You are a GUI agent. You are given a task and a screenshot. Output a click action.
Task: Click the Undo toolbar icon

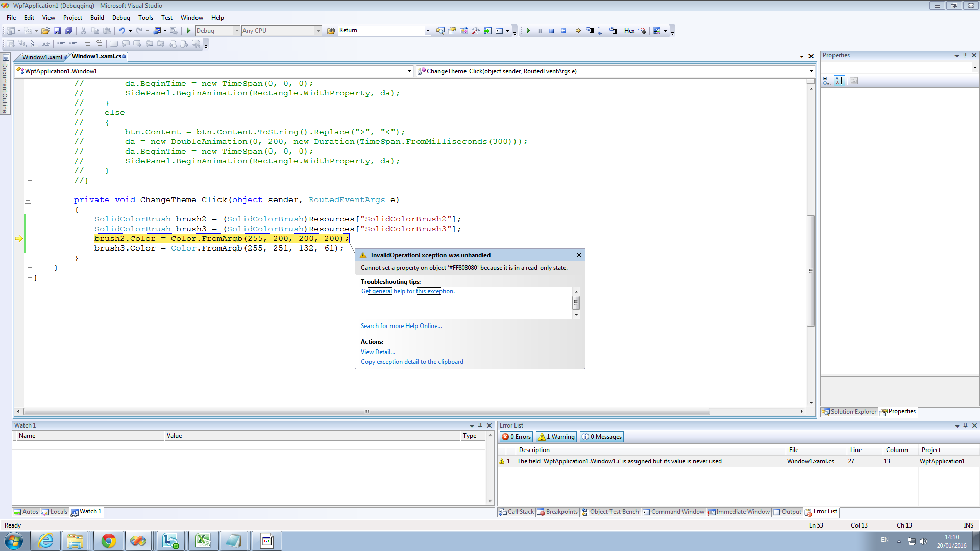(121, 31)
